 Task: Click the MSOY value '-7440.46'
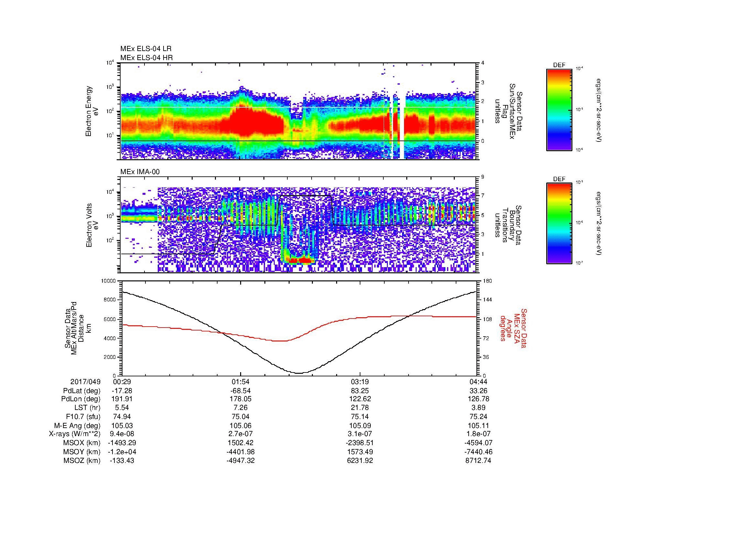[x=479, y=452]
